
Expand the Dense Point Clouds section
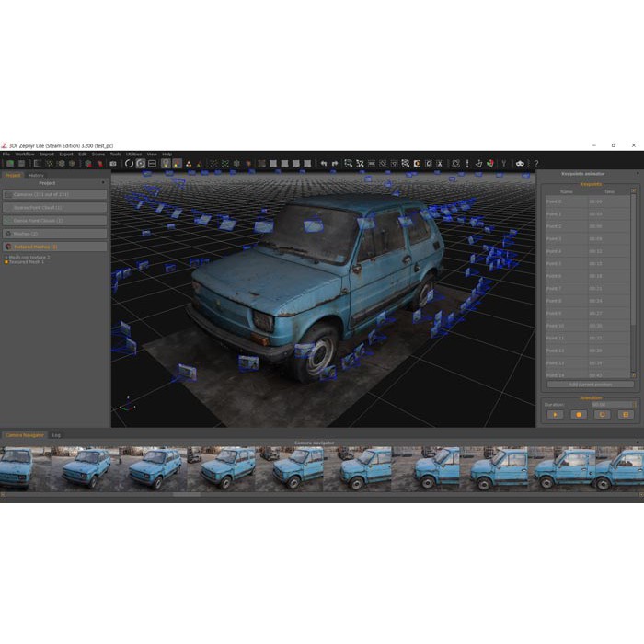coord(55,221)
